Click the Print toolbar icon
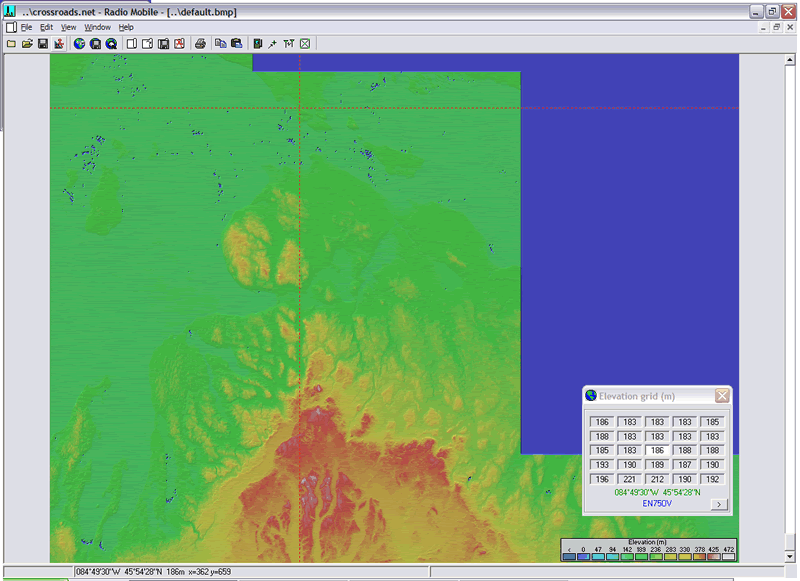 point(201,44)
